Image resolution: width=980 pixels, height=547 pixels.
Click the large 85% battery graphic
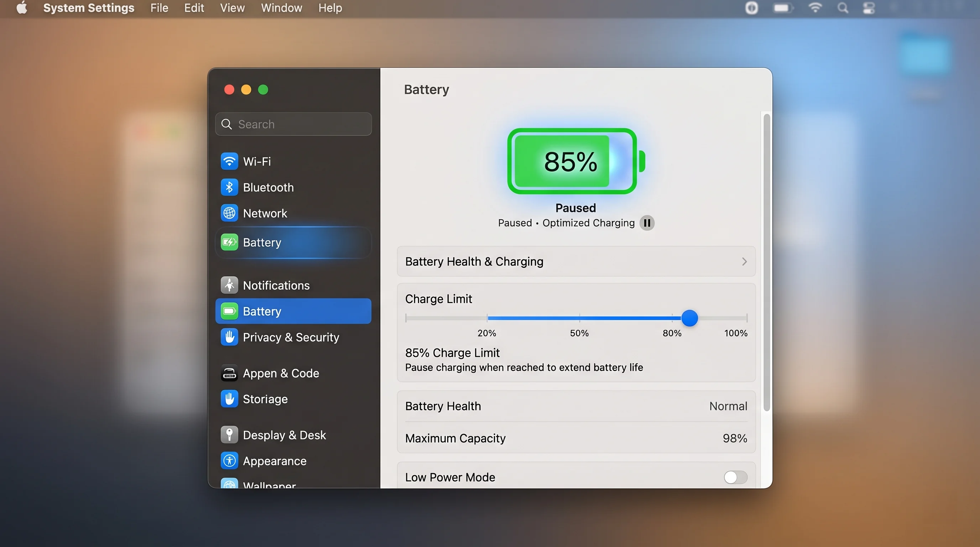pyautogui.click(x=576, y=161)
